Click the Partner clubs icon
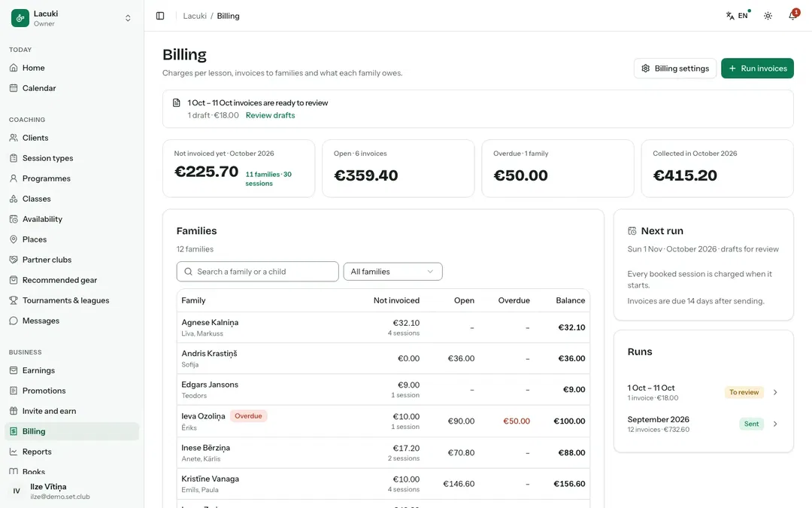The image size is (812, 508). tap(14, 260)
